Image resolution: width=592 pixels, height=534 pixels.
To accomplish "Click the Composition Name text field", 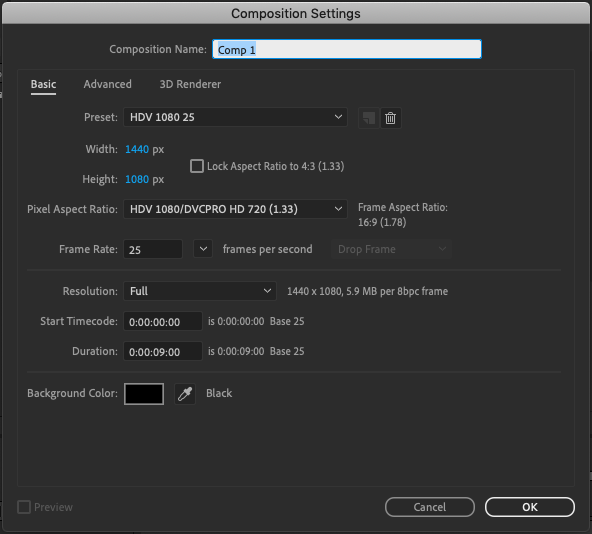I will [x=347, y=49].
